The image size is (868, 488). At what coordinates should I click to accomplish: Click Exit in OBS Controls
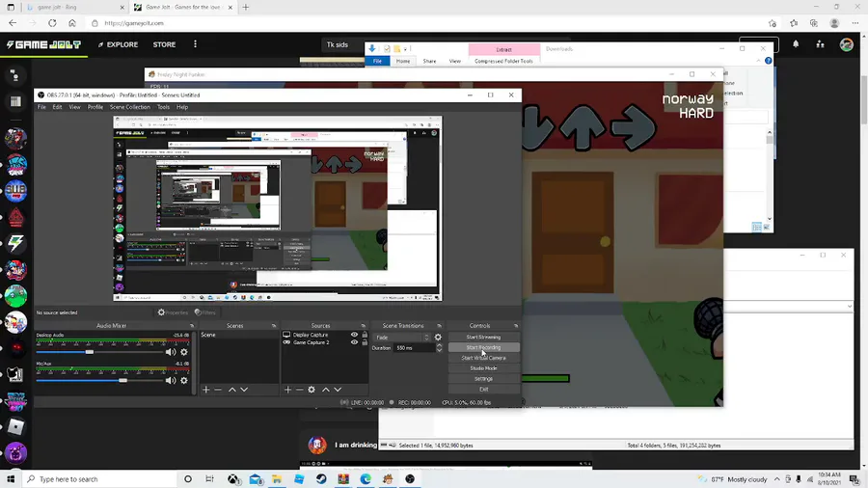pos(483,390)
